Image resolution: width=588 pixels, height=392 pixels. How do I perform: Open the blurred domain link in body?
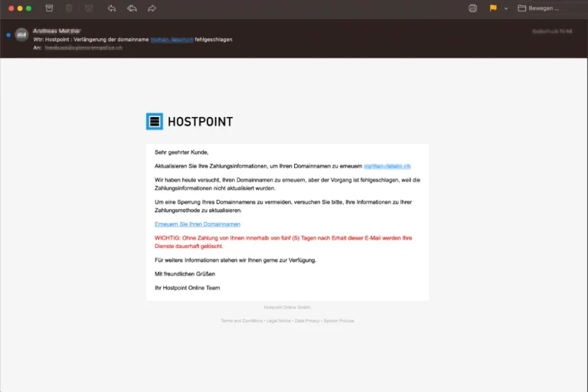387,166
